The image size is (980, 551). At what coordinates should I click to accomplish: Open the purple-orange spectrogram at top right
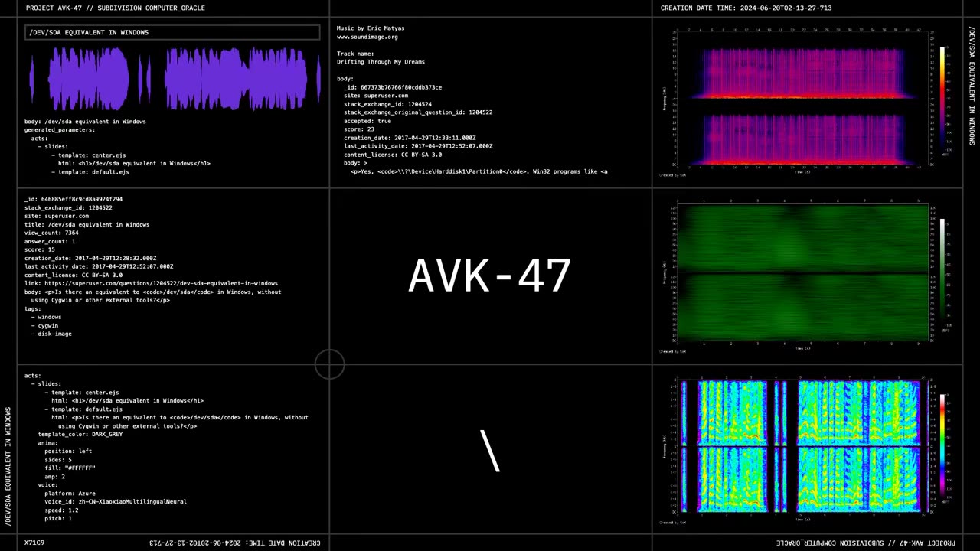tap(803, 98)
